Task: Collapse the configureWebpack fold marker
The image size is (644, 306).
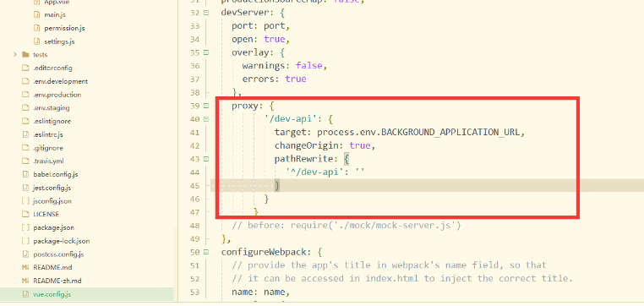Action: pos(205,252)
